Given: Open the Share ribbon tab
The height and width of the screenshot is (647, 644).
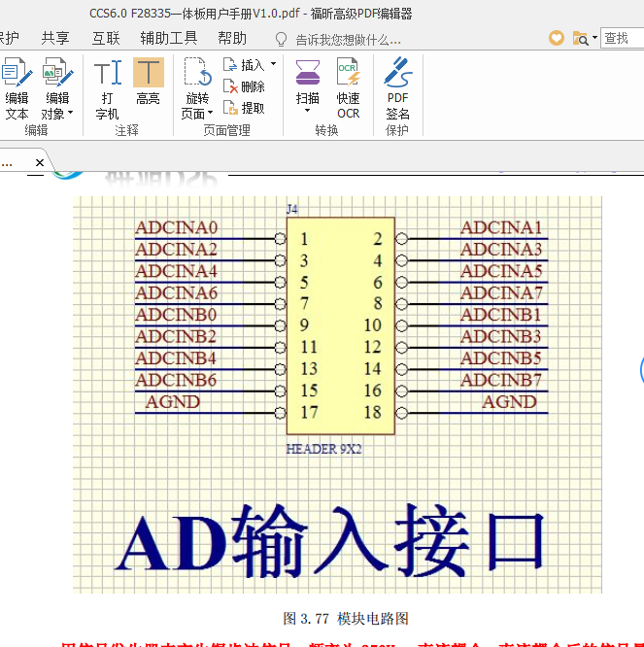Looking at the screenshot, I should pyautogui.click(x=55, y=39).
